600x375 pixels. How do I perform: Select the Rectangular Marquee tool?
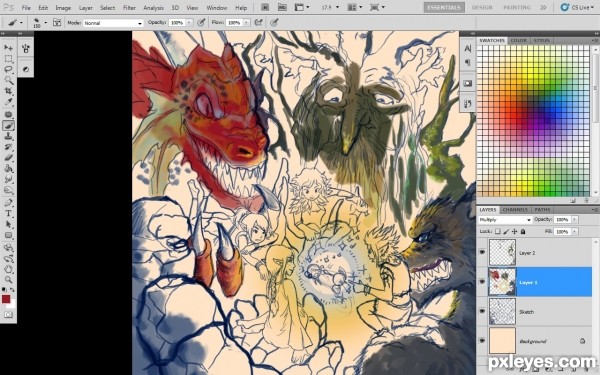pyautogui.click(x=8, y=59)
